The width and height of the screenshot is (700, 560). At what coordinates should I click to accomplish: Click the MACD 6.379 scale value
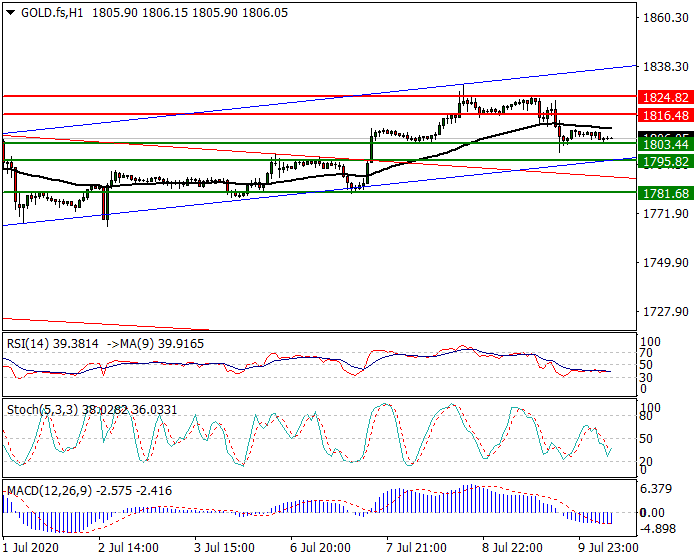(x=656, y=489)
